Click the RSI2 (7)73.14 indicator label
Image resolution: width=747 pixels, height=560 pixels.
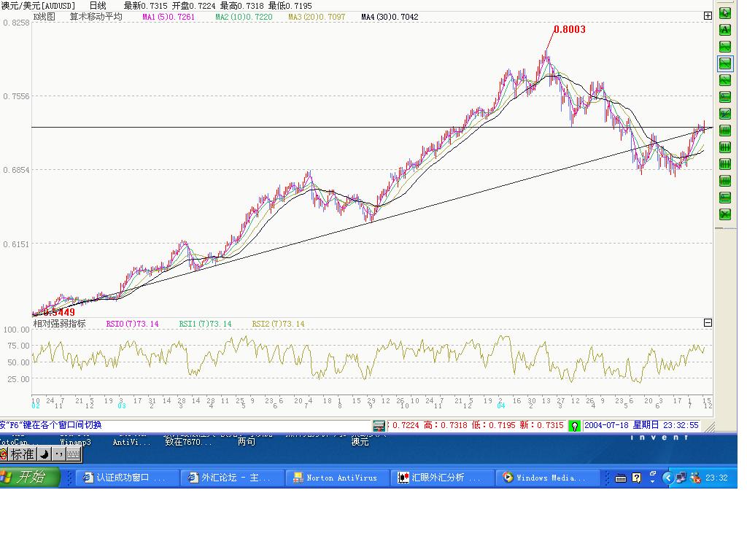(278, 324)
